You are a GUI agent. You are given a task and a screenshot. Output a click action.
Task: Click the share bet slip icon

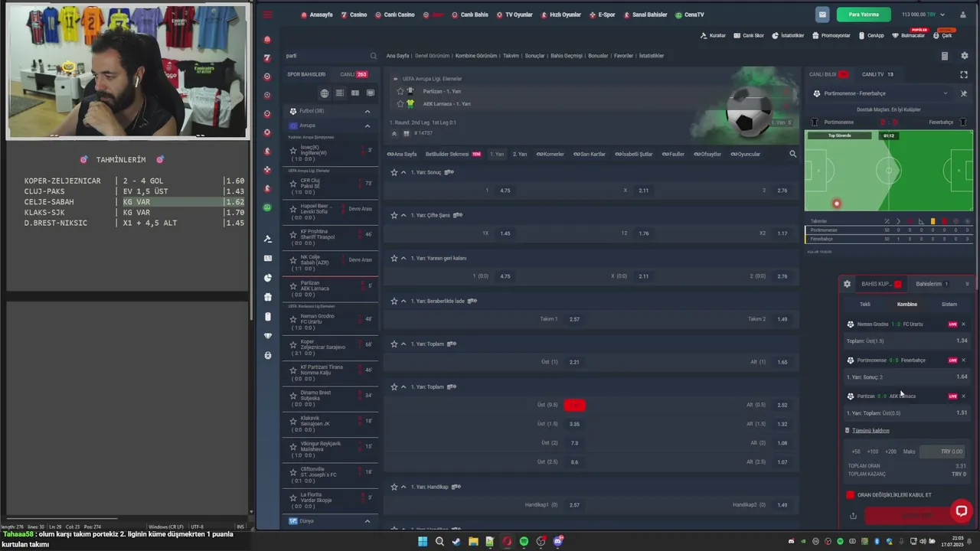[x=853, y=516]
